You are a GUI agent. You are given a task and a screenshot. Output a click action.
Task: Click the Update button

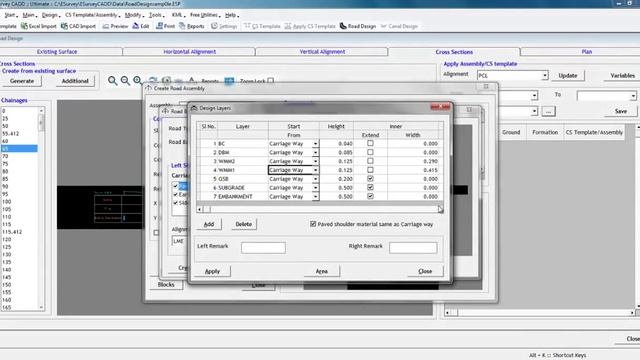coord(568,76)
